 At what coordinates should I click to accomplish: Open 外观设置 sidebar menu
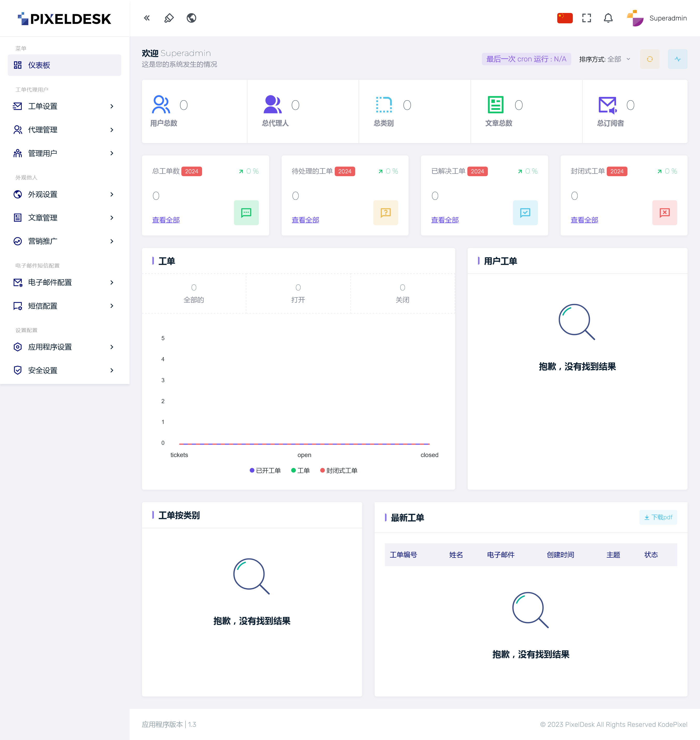pos(64,194)
